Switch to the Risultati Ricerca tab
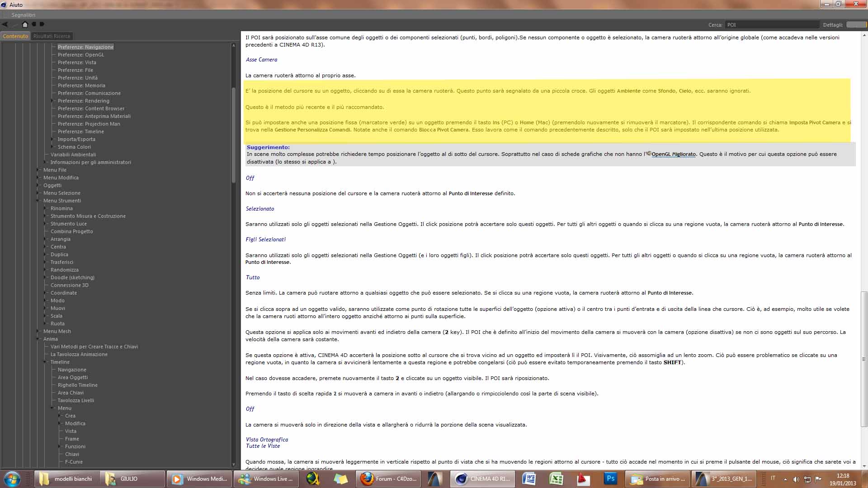 (52, 36)
